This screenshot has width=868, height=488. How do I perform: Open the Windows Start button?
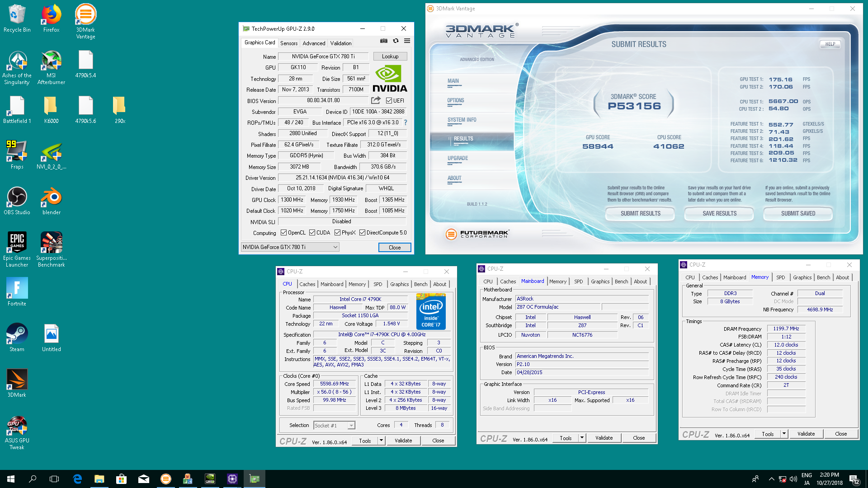[11, 479]
